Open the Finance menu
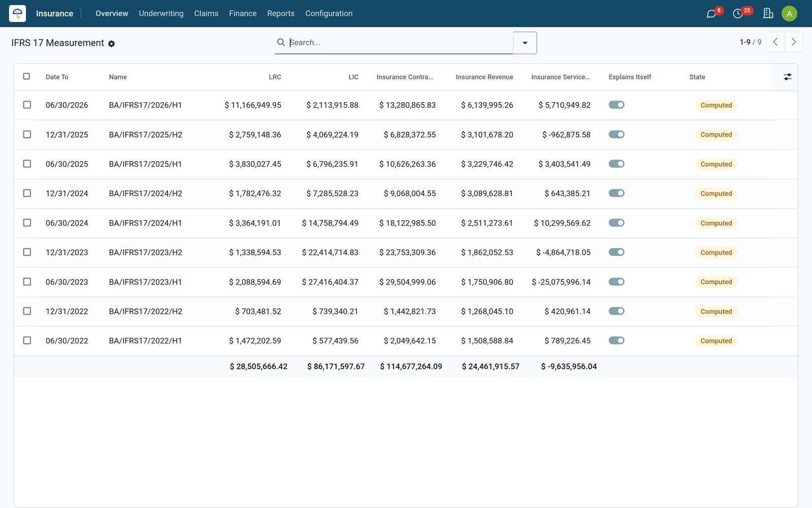812x508 pixels. (x=243, y=14)
